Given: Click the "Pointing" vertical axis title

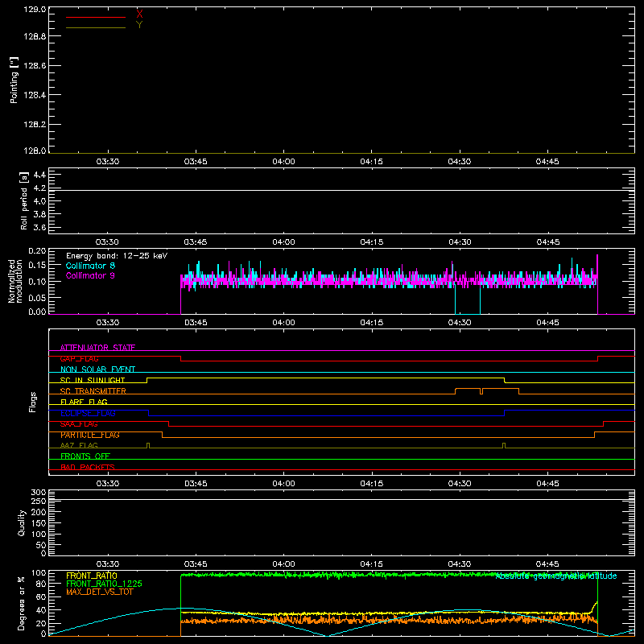Looking at the screenshot, I should 14,80.
